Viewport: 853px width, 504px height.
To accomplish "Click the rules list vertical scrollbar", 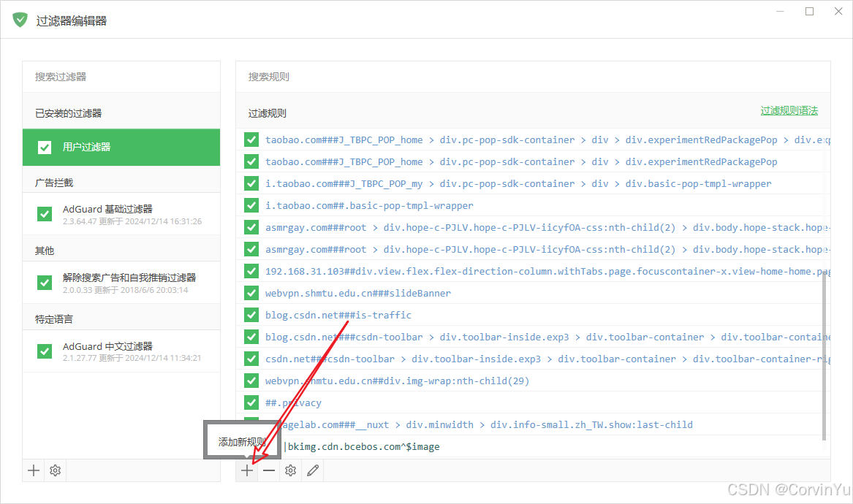I will click(824, 356).
